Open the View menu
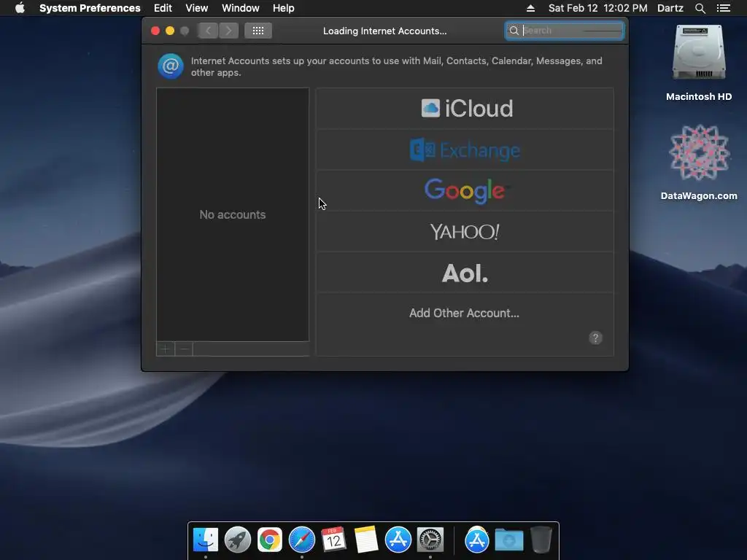Viewport: 747px width, 560px height. (197, 8)
